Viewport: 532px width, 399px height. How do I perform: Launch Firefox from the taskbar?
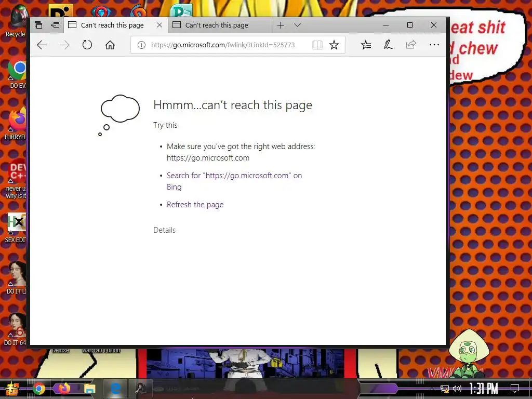click(x=64, y=389)
